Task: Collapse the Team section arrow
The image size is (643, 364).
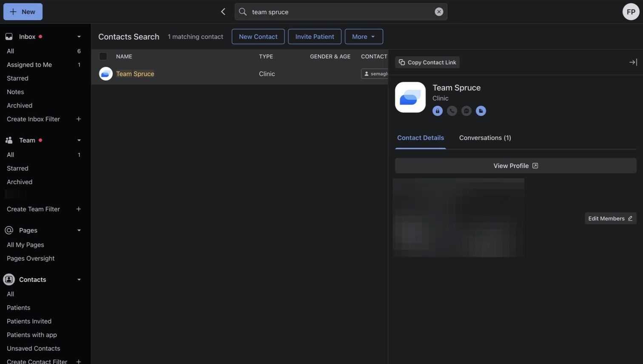Action: coord(79,140)
